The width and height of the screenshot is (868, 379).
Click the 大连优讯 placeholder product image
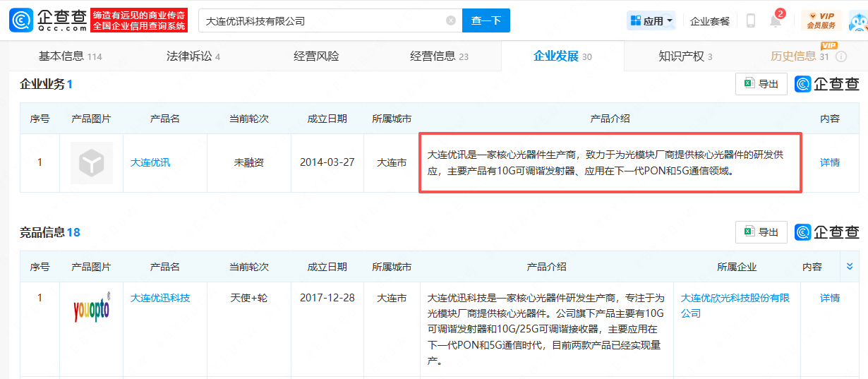pyautogui.click(x=91, y=163)
